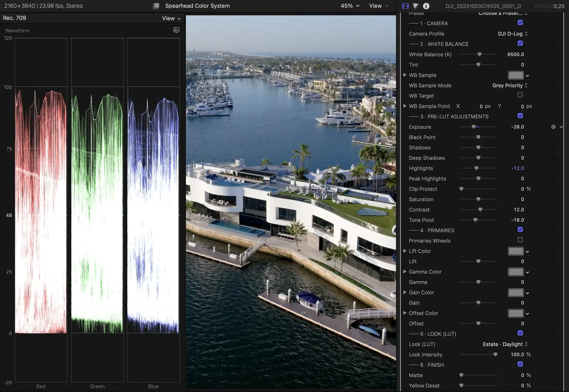Image resolution: width=569 pixels, height=392 pixels.
Task: Click the Tone Pivot value -18.0 field
Action: (517, 220)
